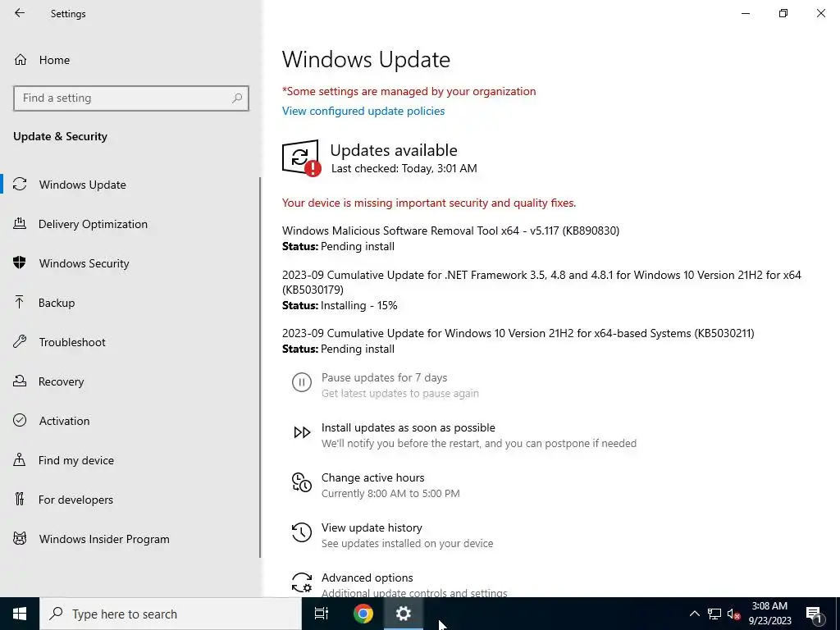Click the Backup up-arrow icon
Screen dimensions: 840x630
tap(20, 302)
